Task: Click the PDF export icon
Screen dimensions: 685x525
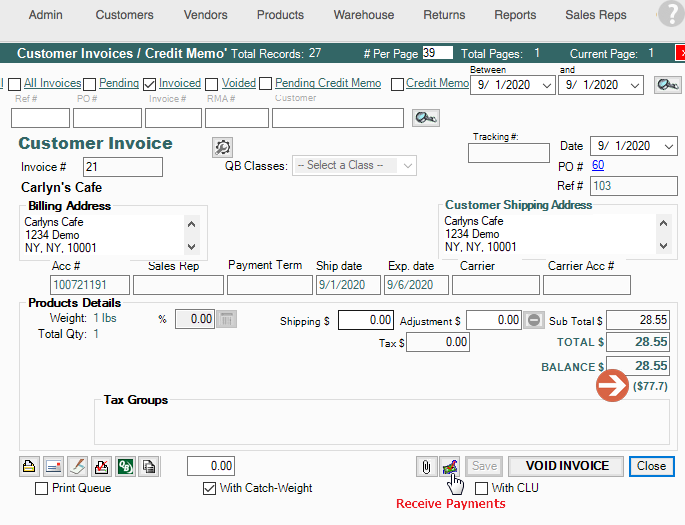Action: tap(101, 466)
